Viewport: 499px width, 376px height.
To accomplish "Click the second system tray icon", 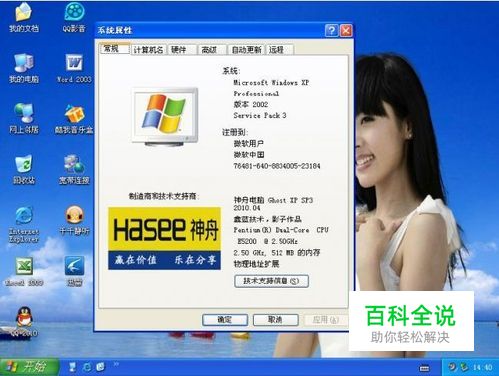I will [464, 367].
